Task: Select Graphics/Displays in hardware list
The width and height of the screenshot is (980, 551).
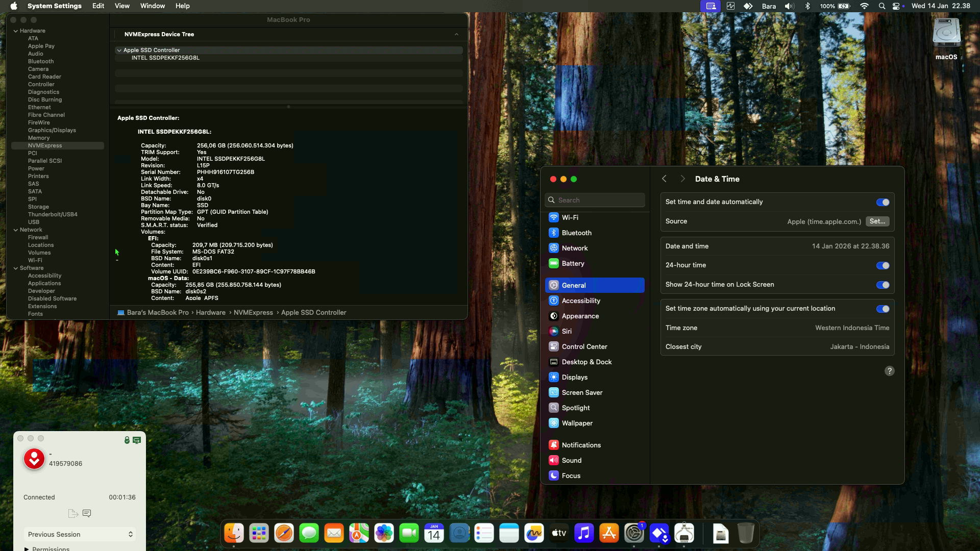Action: click(52, 130)
